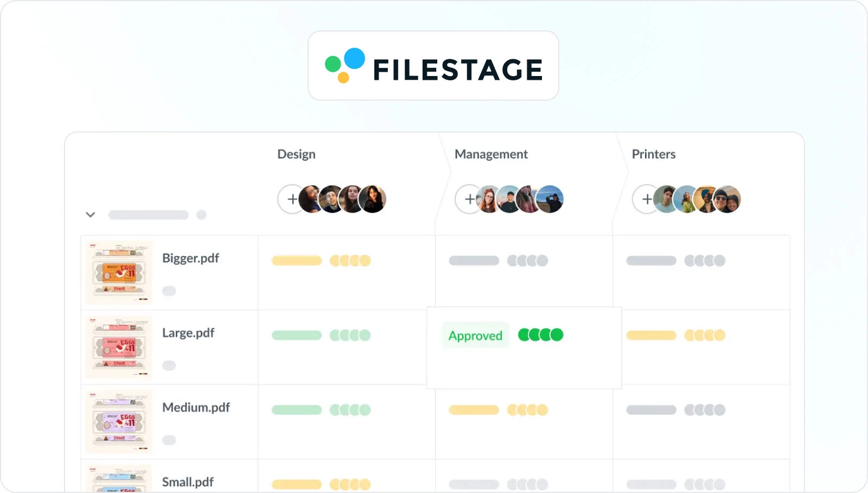
Task: Click the green Filestage logo dot
Action: [333, 64]
